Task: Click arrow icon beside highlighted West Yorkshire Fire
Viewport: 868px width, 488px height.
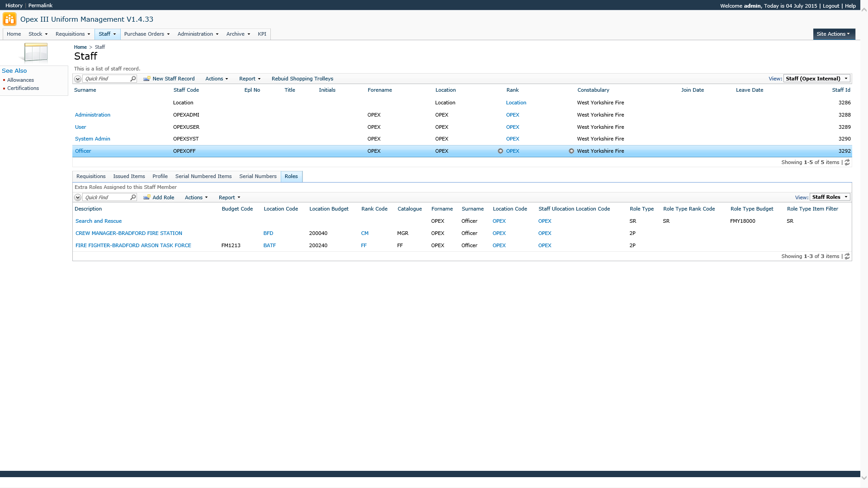Action: point(571,151)
